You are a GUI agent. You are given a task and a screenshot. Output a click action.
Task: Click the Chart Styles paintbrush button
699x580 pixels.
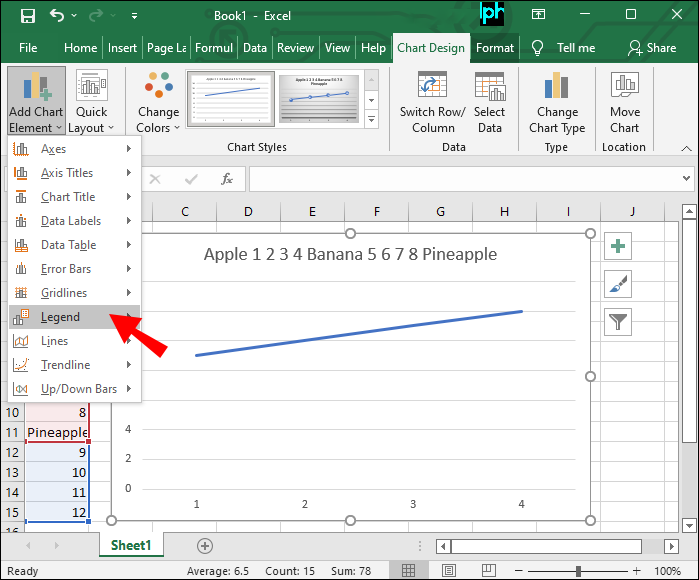click(x=618, y=284)
